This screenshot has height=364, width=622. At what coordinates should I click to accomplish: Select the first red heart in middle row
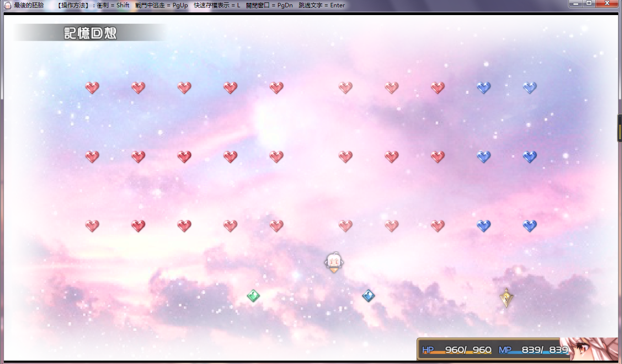[92, 156]
